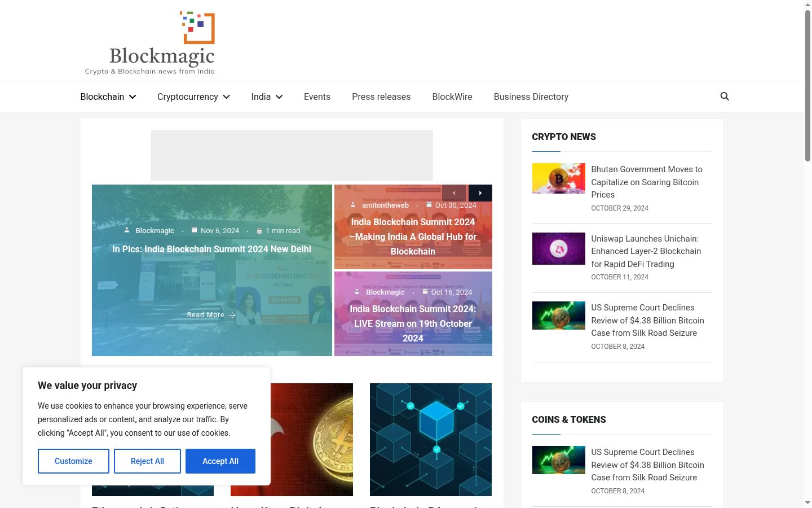Click the 'COINS & TOKENS' heading

pos(569,419)
